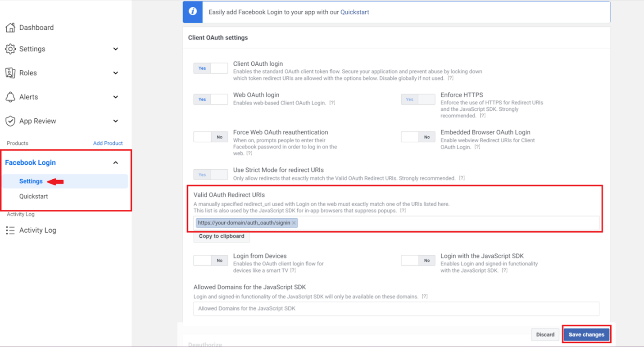Remove the redirect URI chip with x
This screenshot has width=644, height=347.
294,223
